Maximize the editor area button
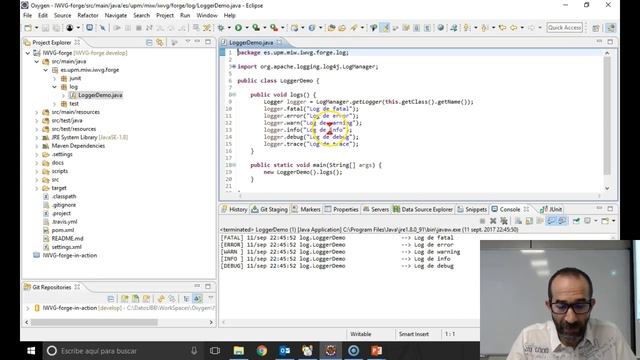This screenshot has height=360, width=640. click(610, 42)
